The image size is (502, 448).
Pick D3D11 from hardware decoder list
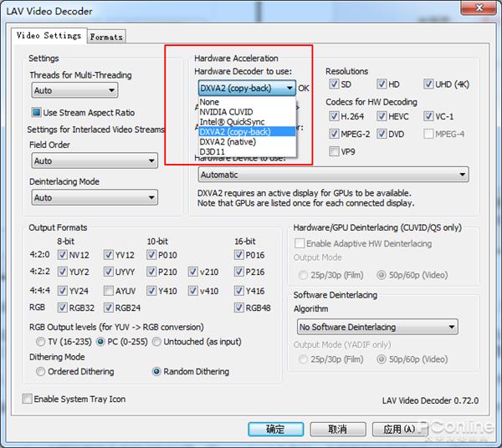pyautogui.click(x=213, y=151)
